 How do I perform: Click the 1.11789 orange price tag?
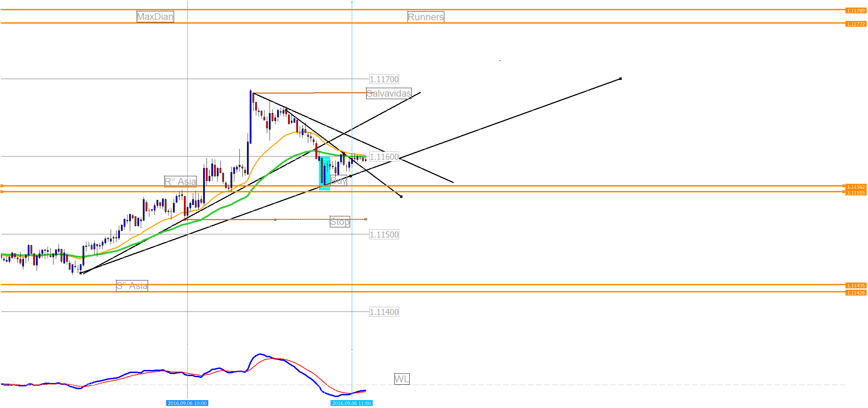pyautogui.click(x=855, y=11)
